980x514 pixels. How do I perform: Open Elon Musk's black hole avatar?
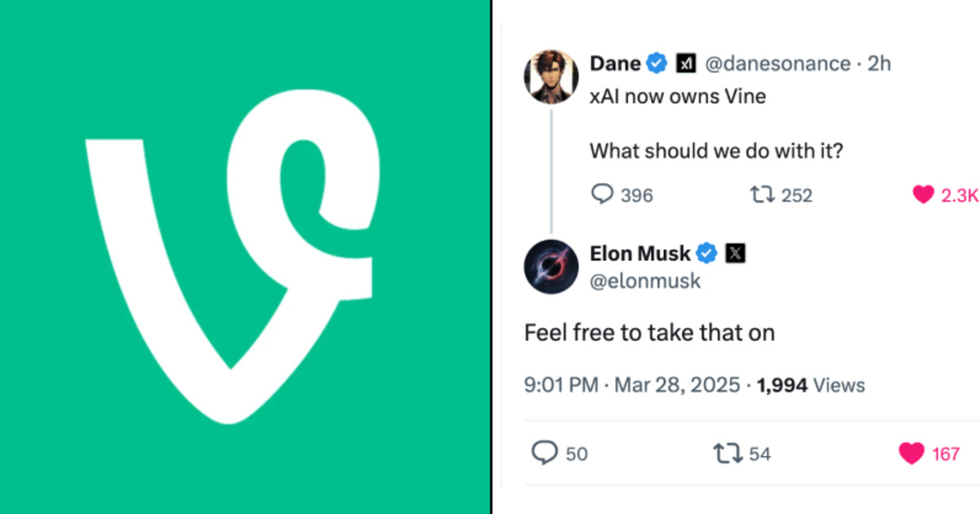coord(551,266)
